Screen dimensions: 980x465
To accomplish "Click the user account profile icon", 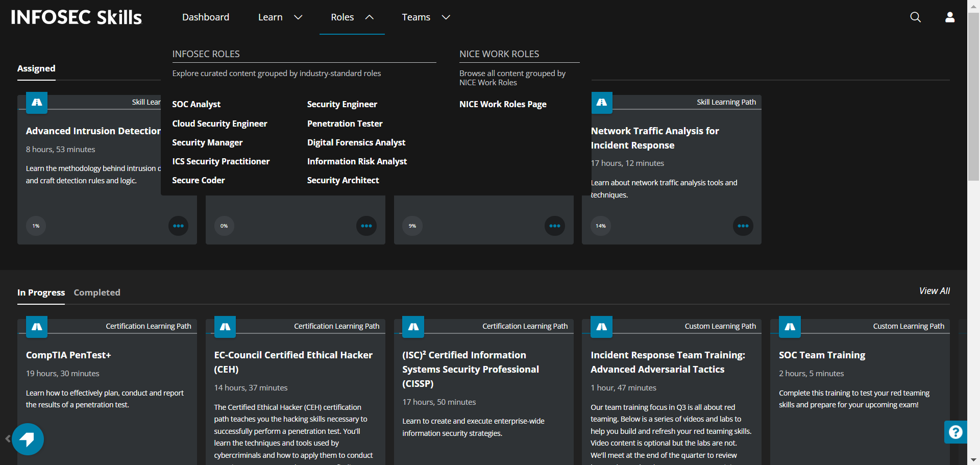I will [949, 17].
